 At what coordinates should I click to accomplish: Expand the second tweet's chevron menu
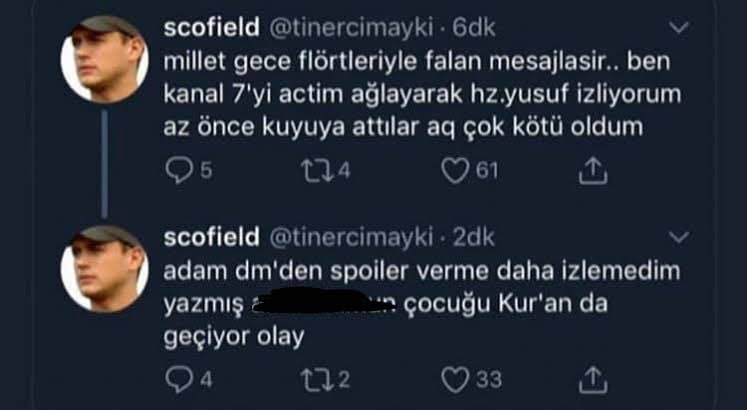tap(679, 237)
